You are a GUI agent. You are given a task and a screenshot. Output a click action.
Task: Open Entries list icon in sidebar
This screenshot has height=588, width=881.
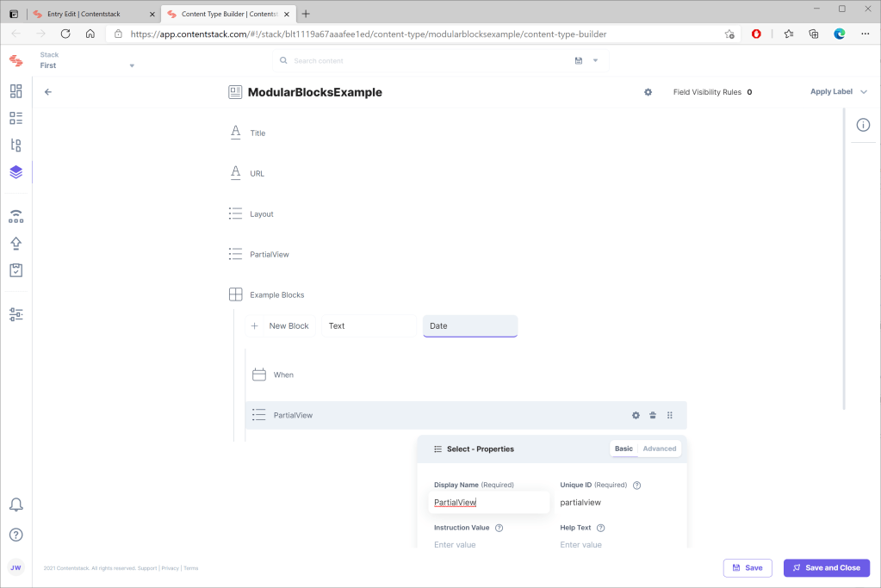coord(16,118)
